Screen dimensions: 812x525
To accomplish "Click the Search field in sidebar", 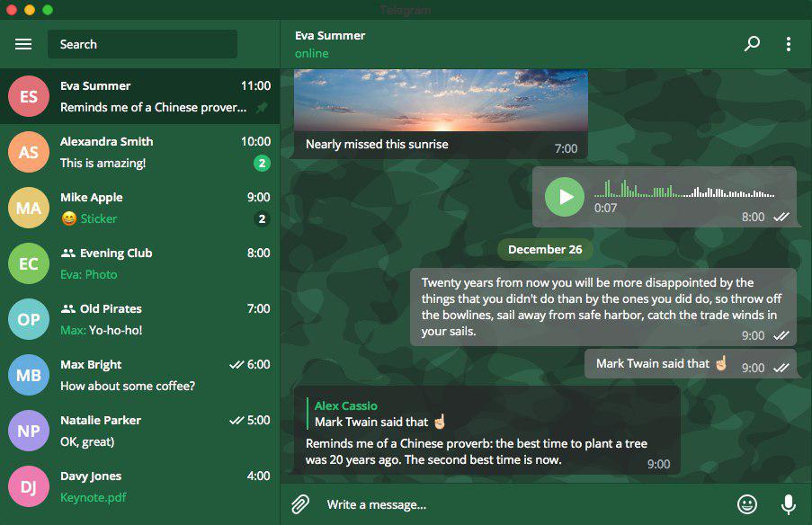I will [x=142, y=44].
